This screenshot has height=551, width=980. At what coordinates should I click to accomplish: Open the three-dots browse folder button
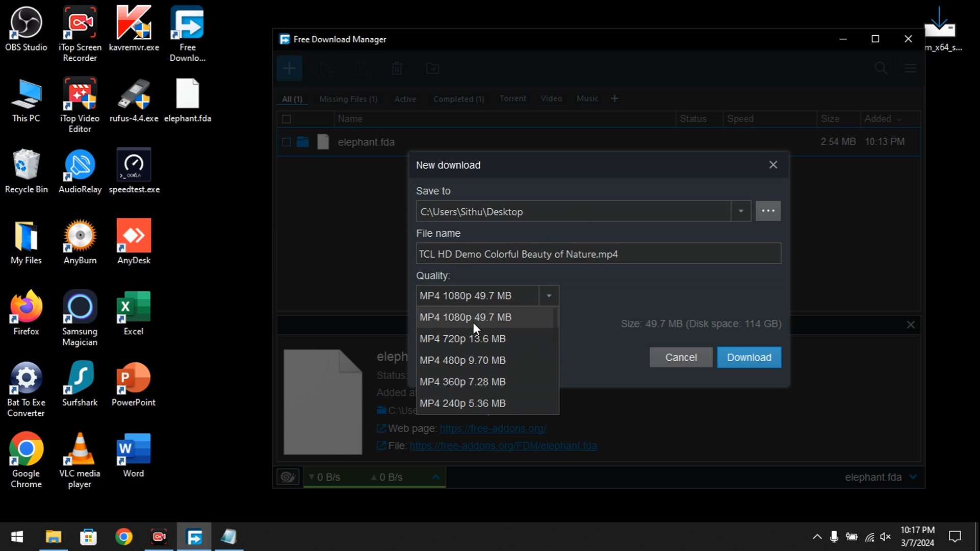pyautogui.click(x=768, y=211)
